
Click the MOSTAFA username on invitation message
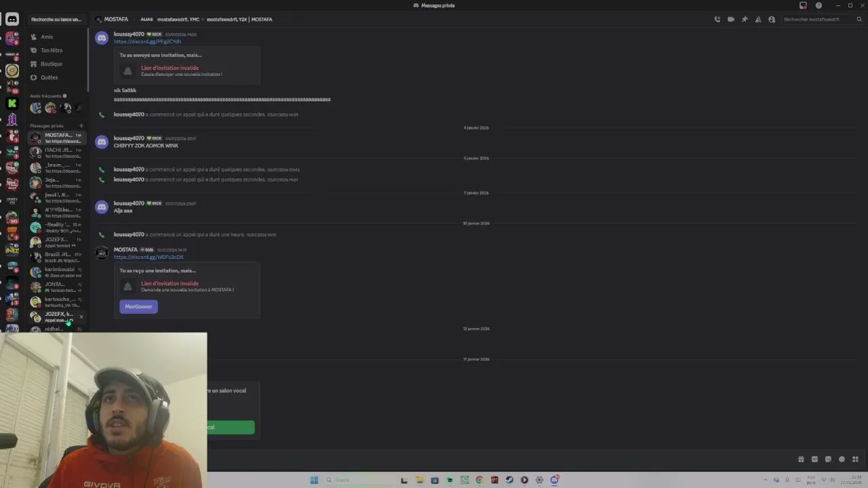(125, 249)
